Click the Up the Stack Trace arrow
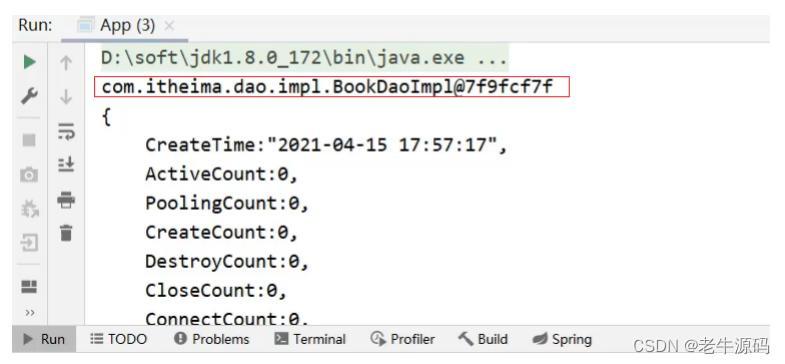Viewport: 785px width, 364px height. [x=66, y=63]
